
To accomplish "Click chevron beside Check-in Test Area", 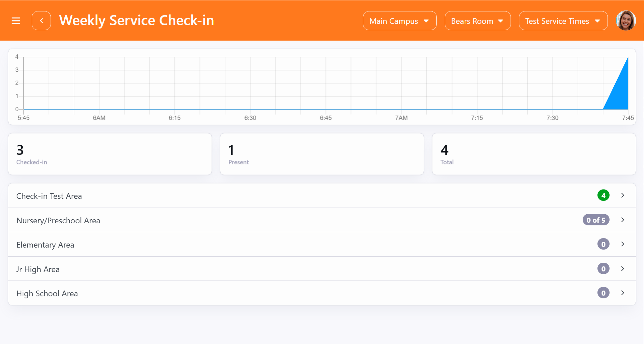I will 623,195.
